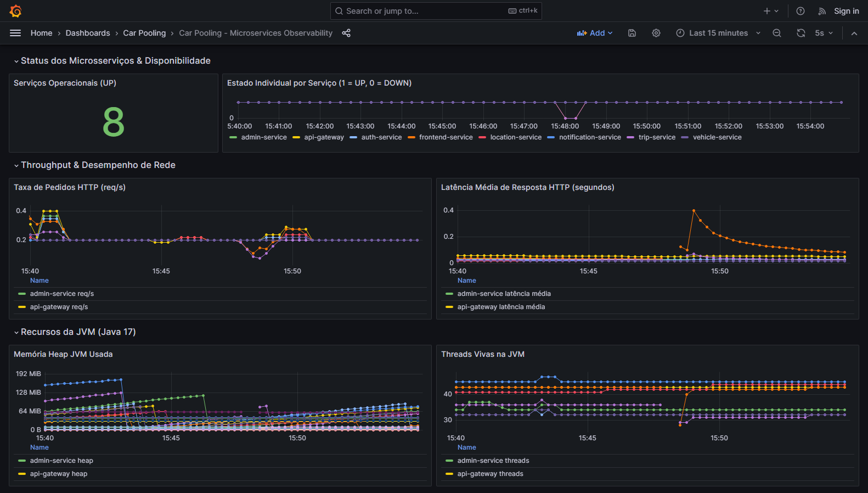Screen dimensions: 868x493
Task: Click the plus new item icon
Action: click(767, 11)
